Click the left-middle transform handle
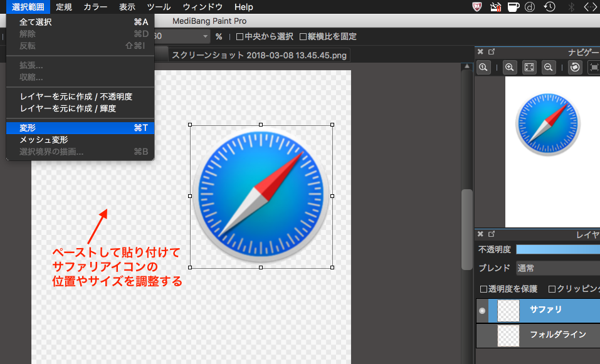The height and width of the screenshot is (364, 600). coord(190,196)
